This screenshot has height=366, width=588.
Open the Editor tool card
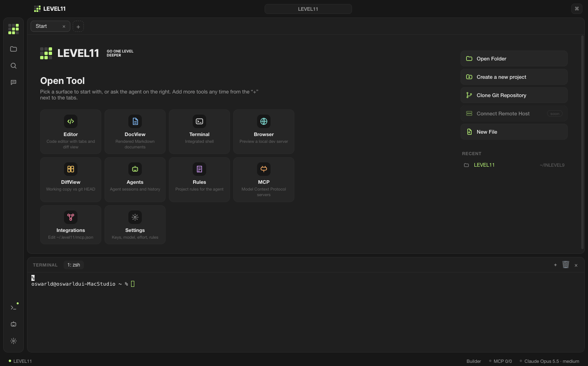71,132
